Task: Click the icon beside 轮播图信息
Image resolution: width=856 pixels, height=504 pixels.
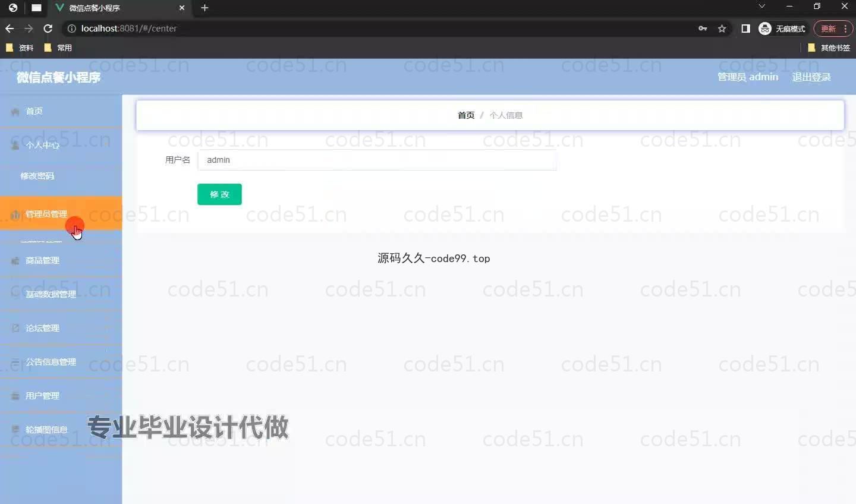Action: pos(15,430)
